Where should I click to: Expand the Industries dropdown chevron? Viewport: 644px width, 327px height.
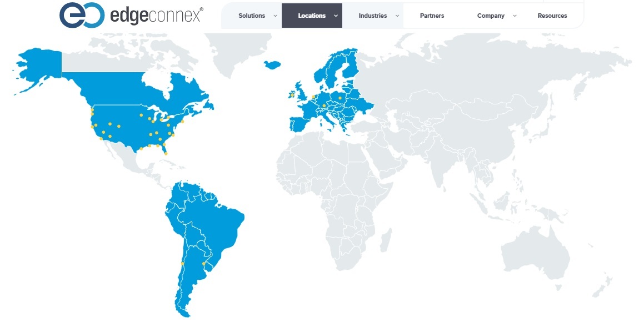[x=397, y=16]
